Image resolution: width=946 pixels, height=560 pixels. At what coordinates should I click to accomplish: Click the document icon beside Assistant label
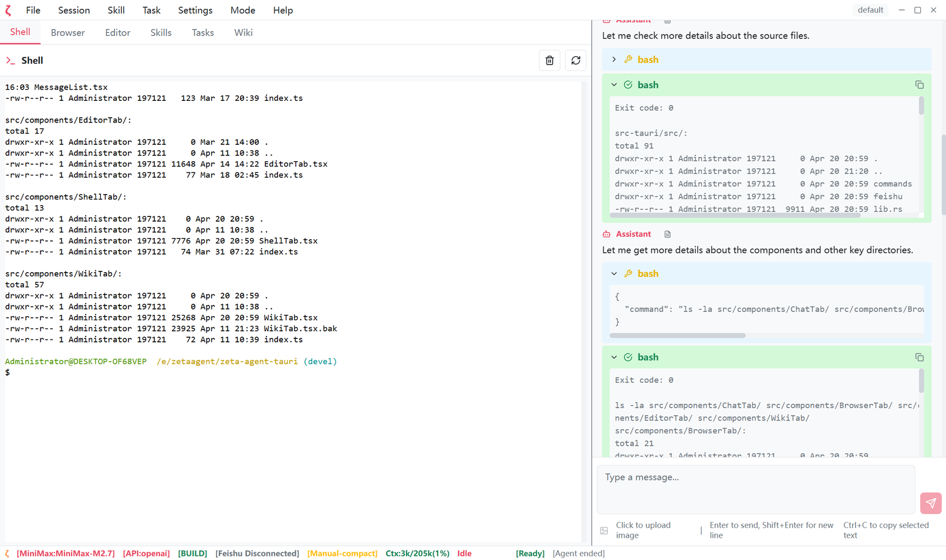click(x=667, y=235)
